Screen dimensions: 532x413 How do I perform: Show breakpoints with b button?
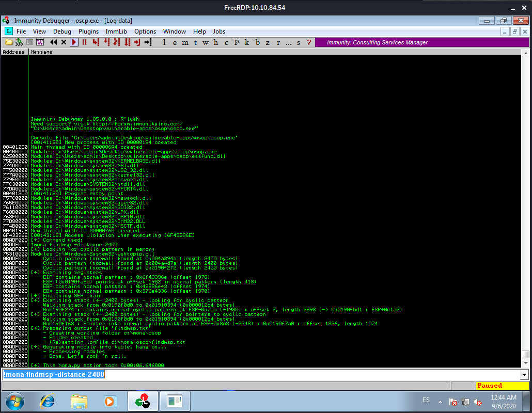point(258,42)
